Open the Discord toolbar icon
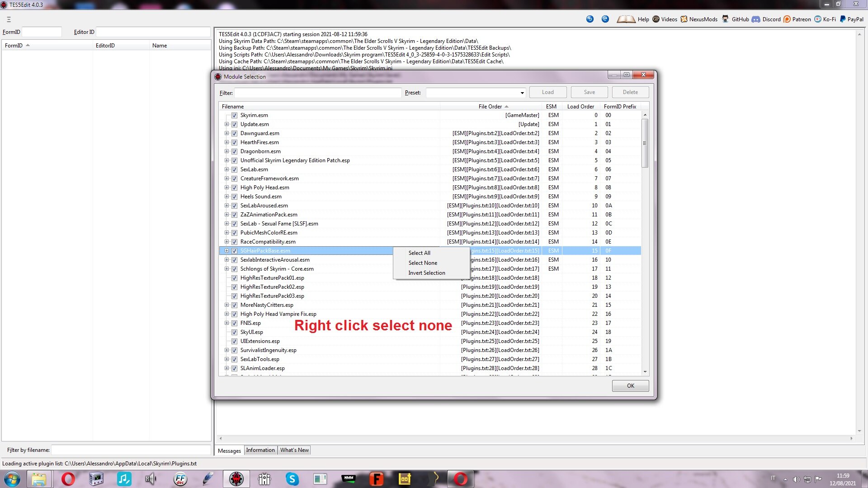 tap(756, 19)
